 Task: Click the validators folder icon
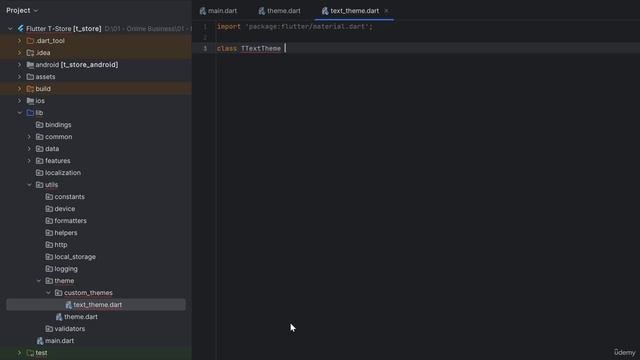coord(49,329)
